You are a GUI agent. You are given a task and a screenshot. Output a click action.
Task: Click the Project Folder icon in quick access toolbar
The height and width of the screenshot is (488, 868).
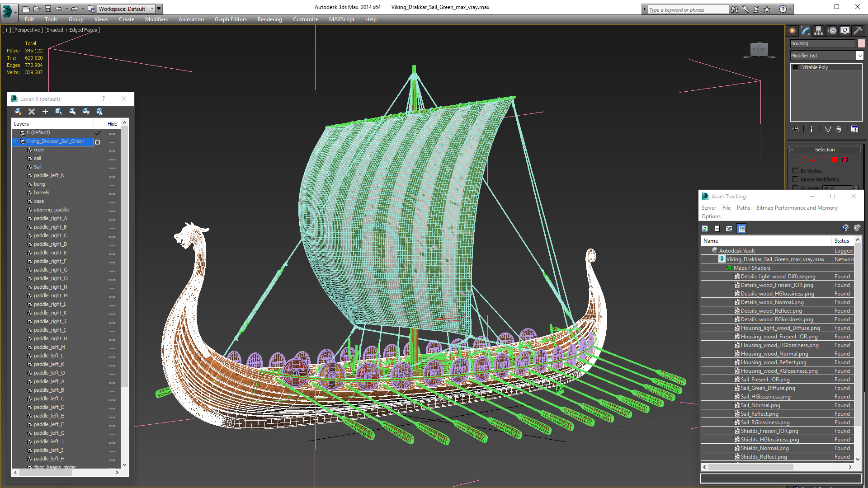click(91, 9)
